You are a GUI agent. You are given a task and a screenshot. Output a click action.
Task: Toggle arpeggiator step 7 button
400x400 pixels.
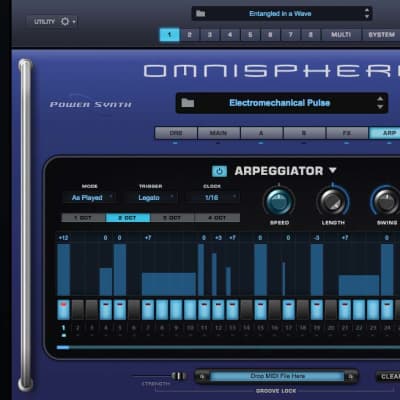coord(148,310)
